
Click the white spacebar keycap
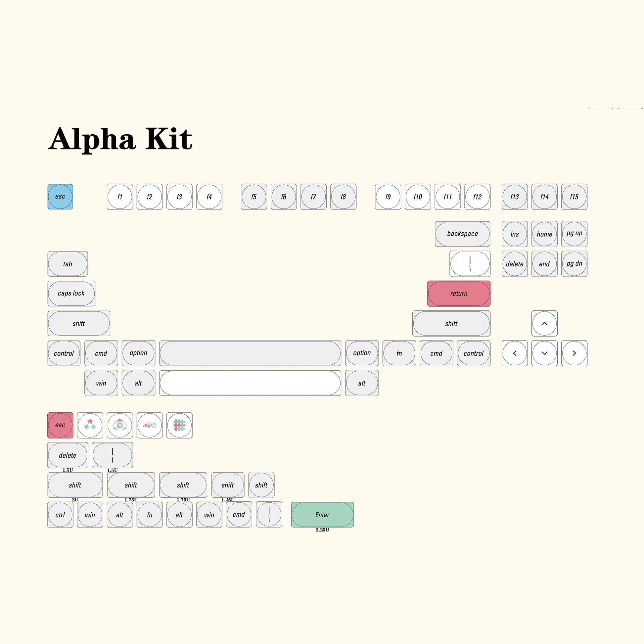click(250, 383)
